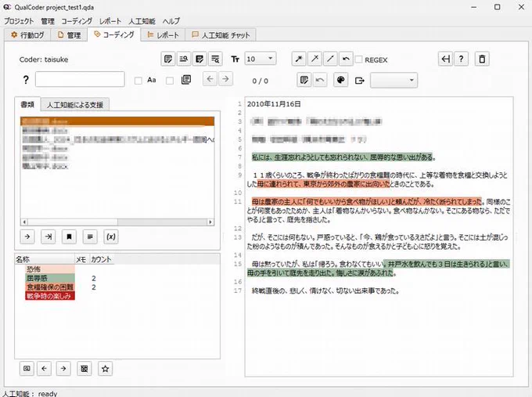Screen dimensions: 532x397
Task: Click the date line 2010年11月16日
Action: pos(274,104)
